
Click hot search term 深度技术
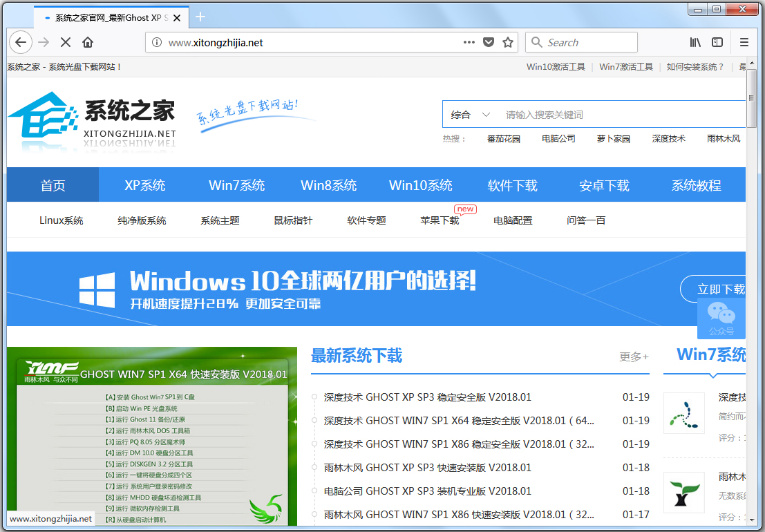pos(668,138)
